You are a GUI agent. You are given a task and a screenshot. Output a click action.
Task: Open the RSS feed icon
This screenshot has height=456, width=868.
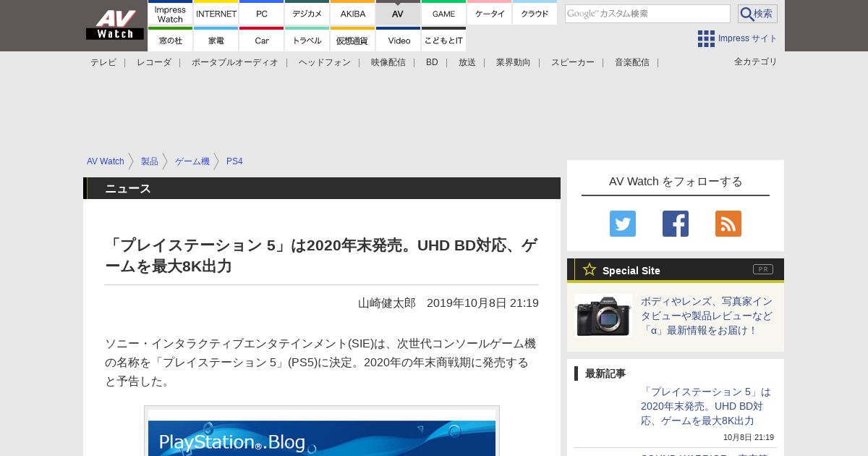tap(728, 224)
